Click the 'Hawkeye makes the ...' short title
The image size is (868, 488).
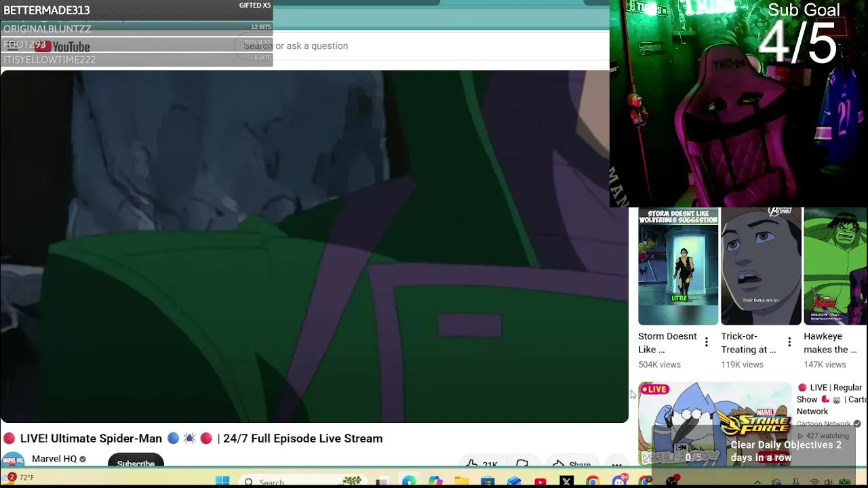click(830, 343)
